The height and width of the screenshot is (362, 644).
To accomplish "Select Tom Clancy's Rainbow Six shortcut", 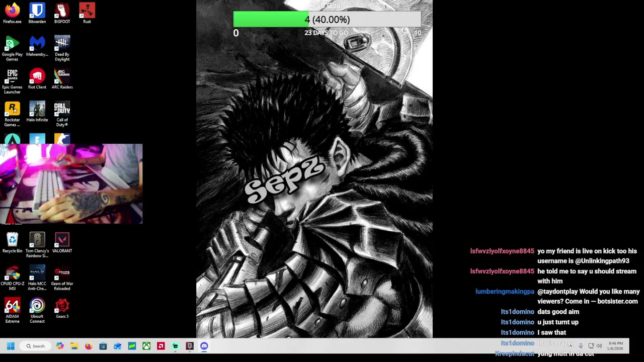I will 37,245.
